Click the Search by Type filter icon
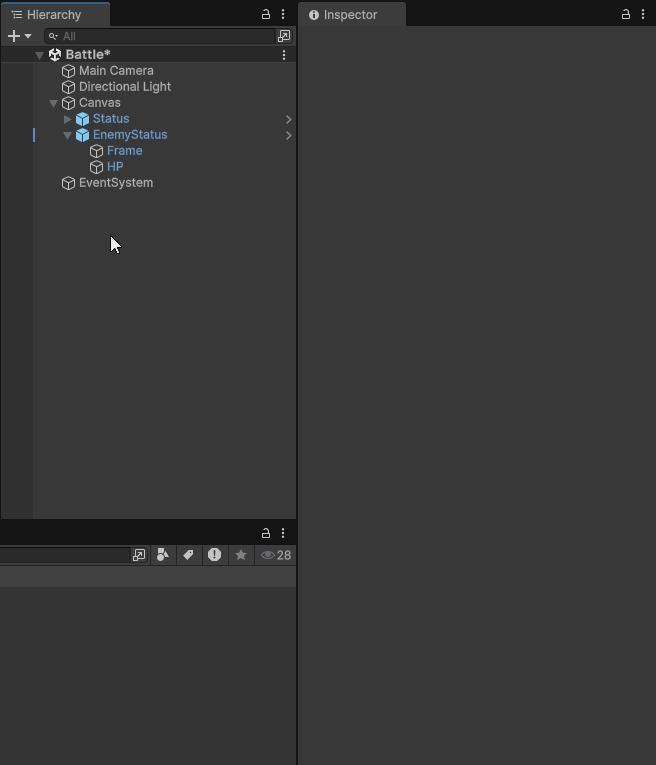Viewport: 656px width, 765px height. 163,555
